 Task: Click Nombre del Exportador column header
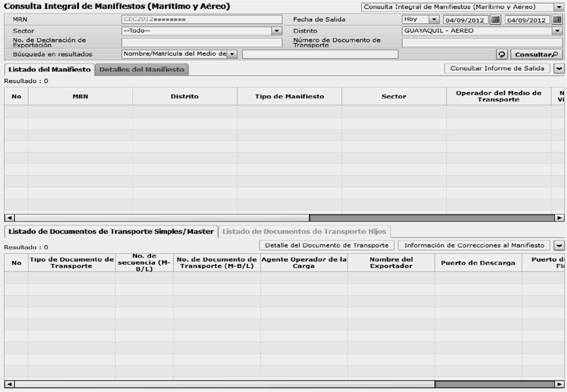[x=391, y=263]
